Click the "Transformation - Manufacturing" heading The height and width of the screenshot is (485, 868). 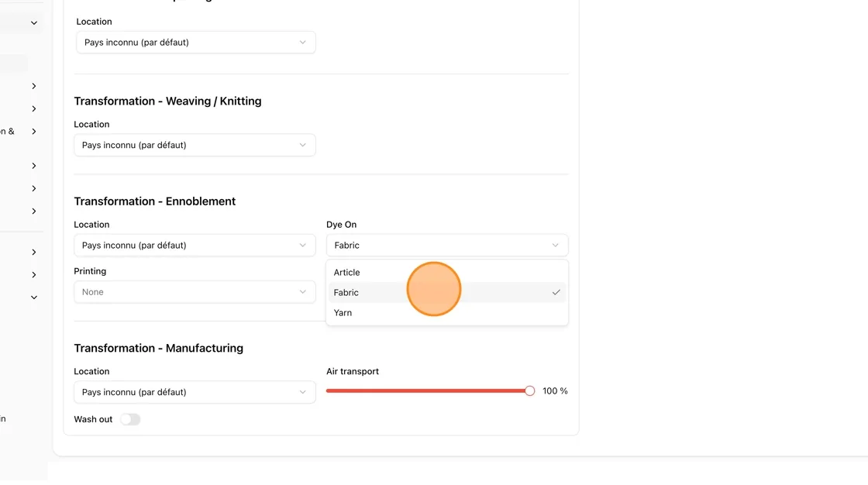pos(158,348)
